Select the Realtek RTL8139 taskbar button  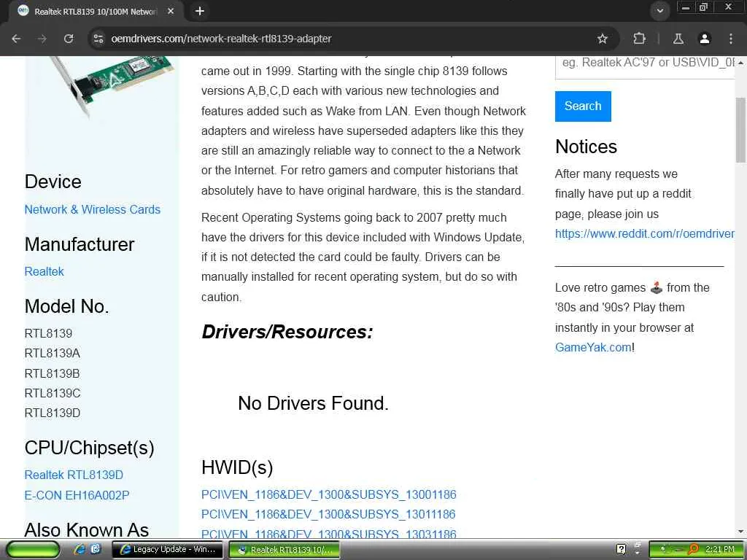[x=285, y=550]
